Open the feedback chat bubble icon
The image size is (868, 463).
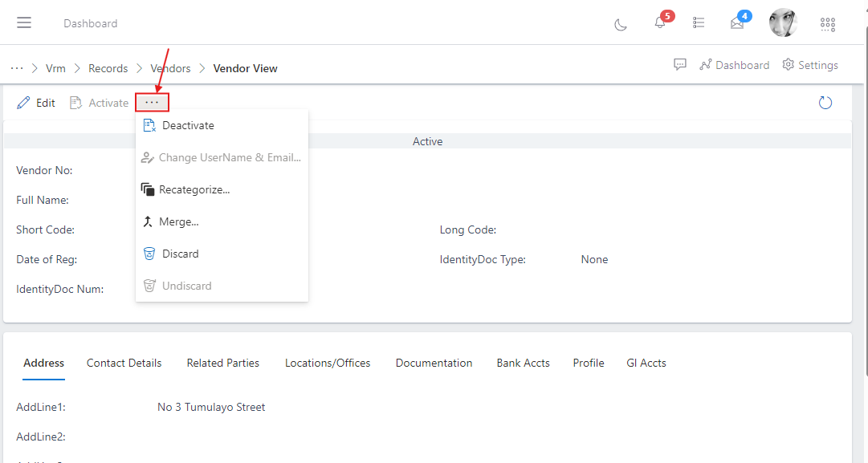[x=680, y=64]
